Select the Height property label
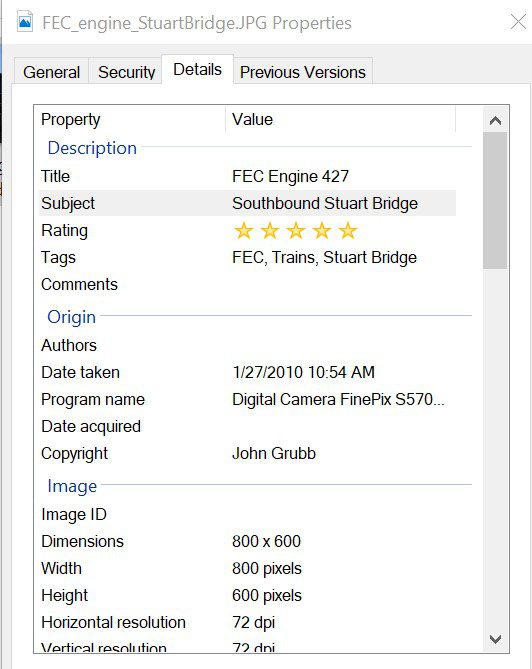 click(x=64, y=596)
